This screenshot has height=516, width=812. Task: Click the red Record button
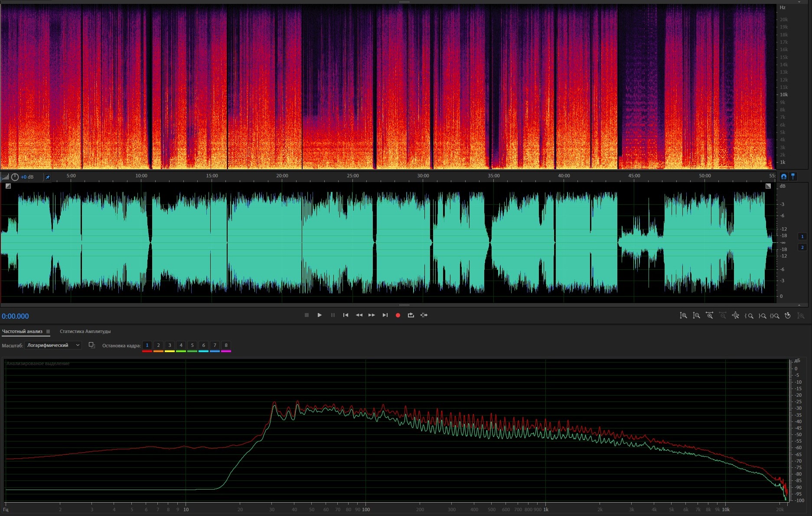(398, 315)
